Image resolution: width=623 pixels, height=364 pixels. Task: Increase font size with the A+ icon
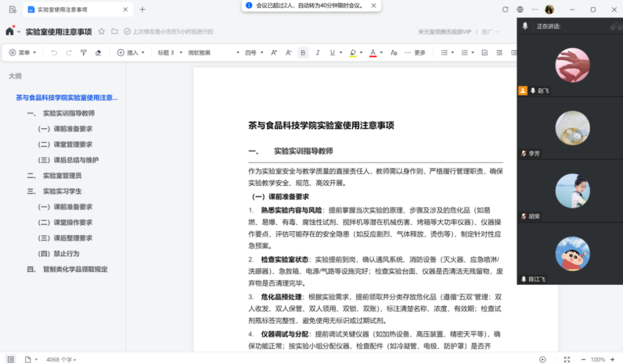click(274, 52)
